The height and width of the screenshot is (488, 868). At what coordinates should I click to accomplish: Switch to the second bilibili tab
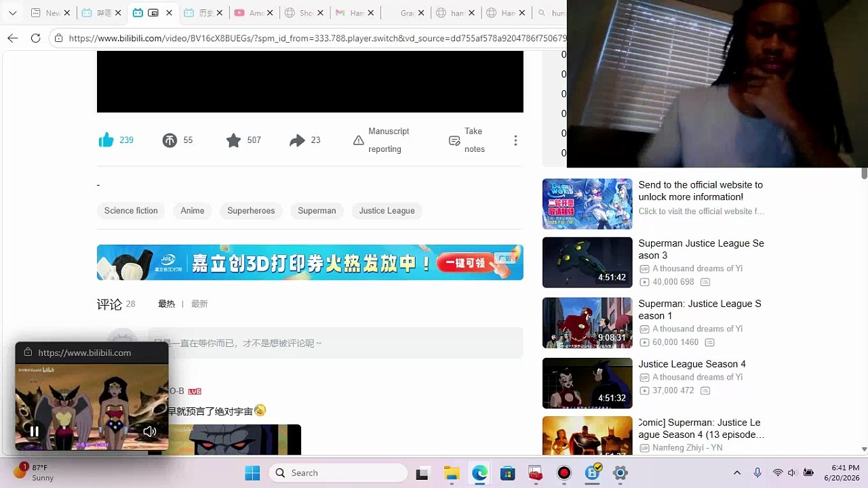tap(153, 13)
